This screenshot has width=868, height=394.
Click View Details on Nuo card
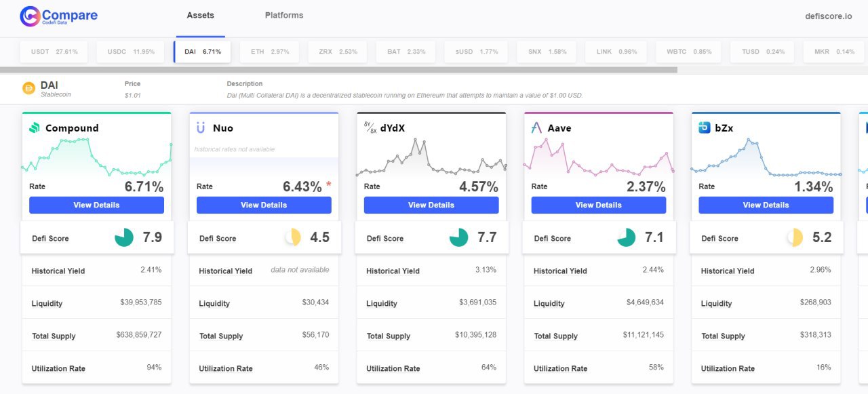pyautogui.click(x=264, y=205)
